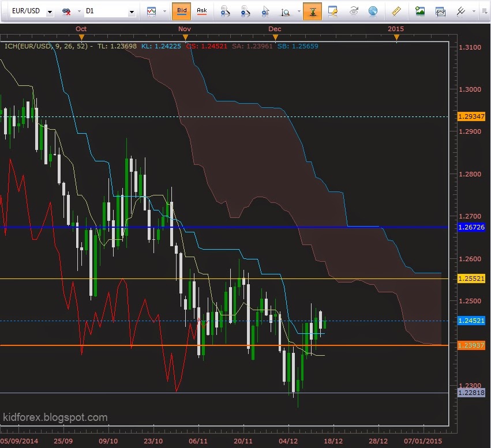Click the 18/12 date label
Viewport: 491px width, 448px height.
pos(333,441)
